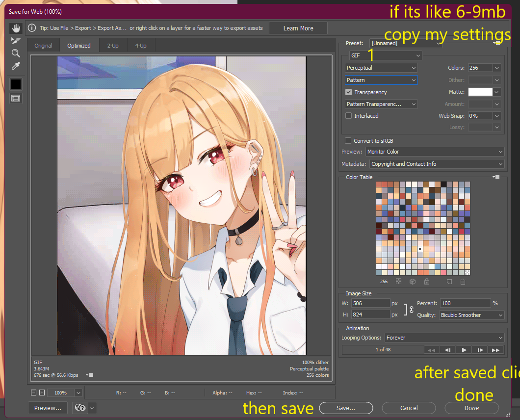Select the Zoom tool

click(x=16, y=53)
